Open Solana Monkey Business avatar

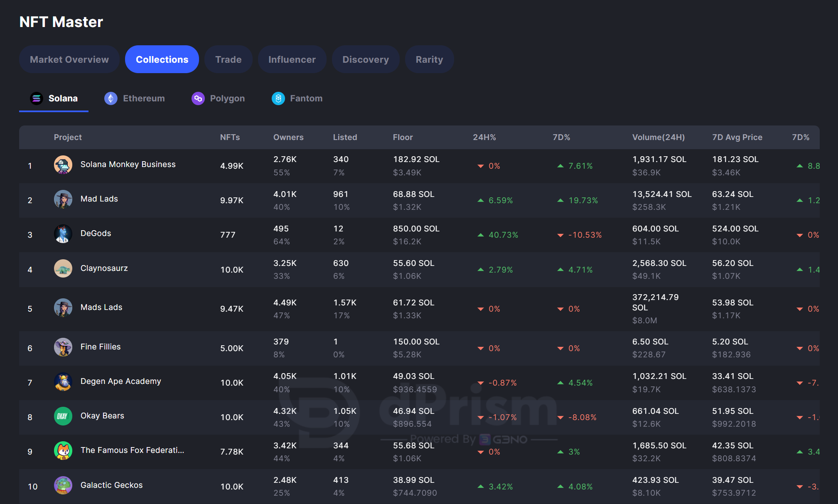coord(63,165)
